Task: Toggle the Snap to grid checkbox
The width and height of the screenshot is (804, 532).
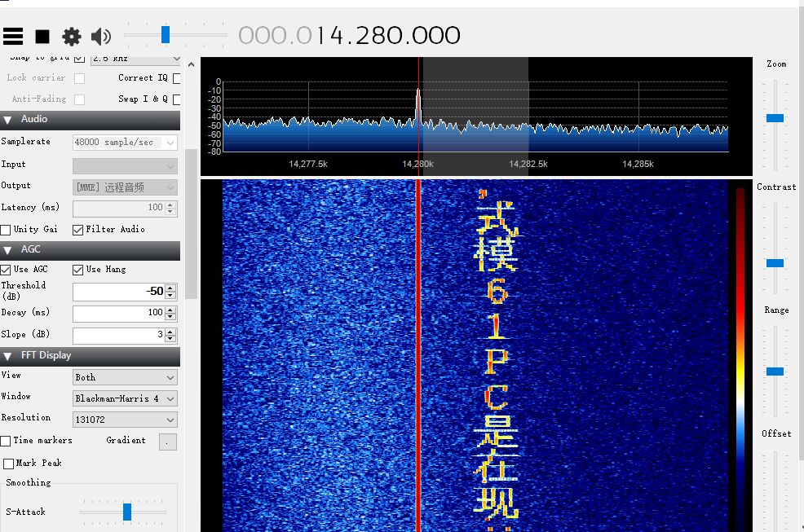Action: [79, 58]
